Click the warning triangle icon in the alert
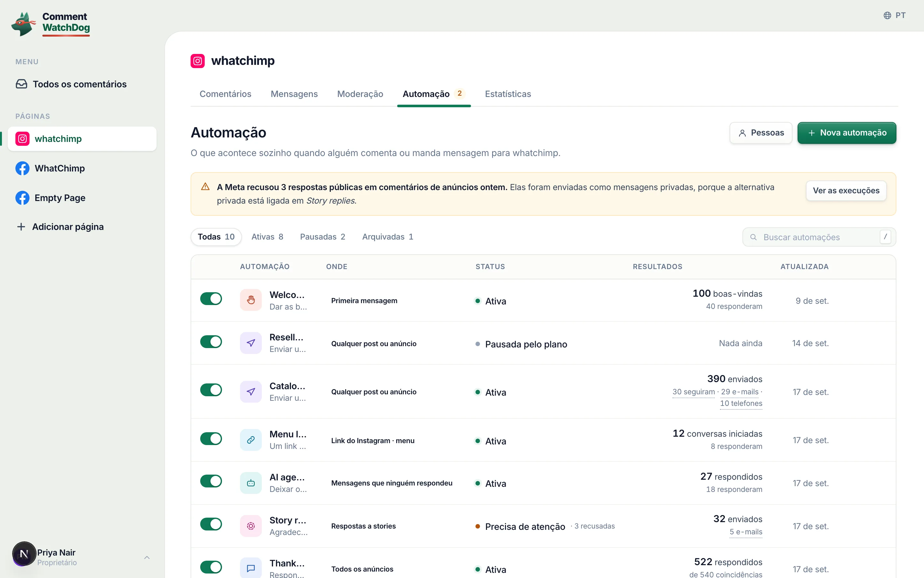 [x=205, y=187]
